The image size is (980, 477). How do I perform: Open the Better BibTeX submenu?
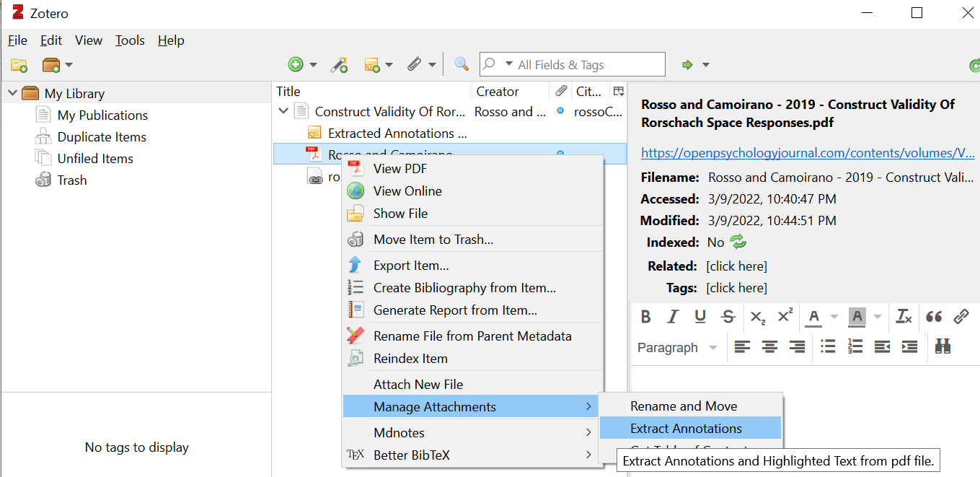point(472,455)
